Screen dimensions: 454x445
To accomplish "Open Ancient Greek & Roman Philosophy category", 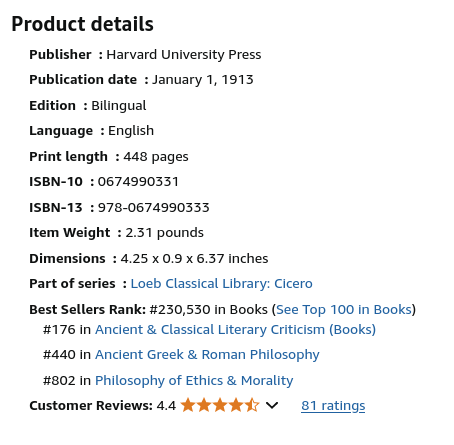I will coord(207,355).
